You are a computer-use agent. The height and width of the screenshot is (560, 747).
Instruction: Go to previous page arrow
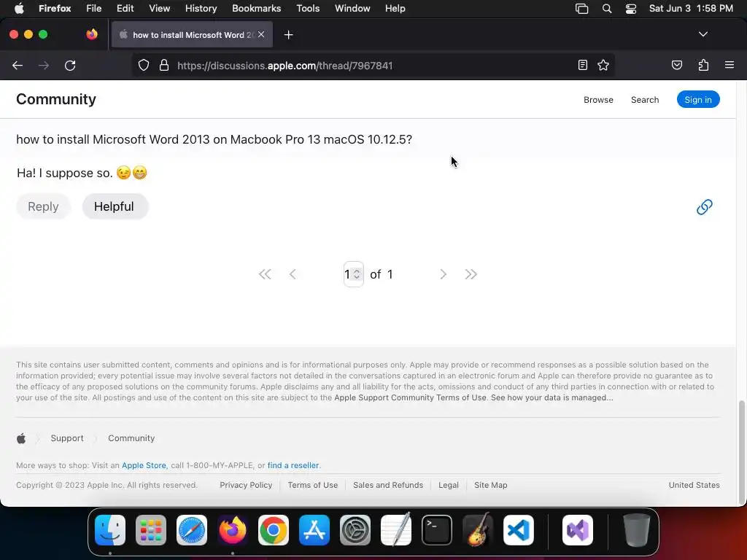click(293, 274)
